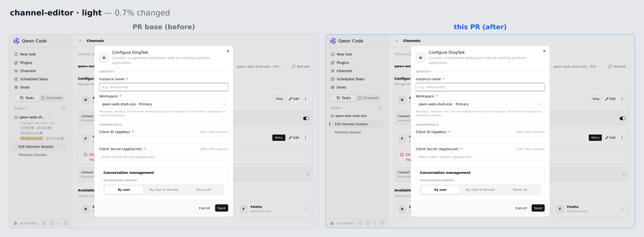Focus the Client Secret field in the before dialog
The image size is (644, 237).
point(164,157)
